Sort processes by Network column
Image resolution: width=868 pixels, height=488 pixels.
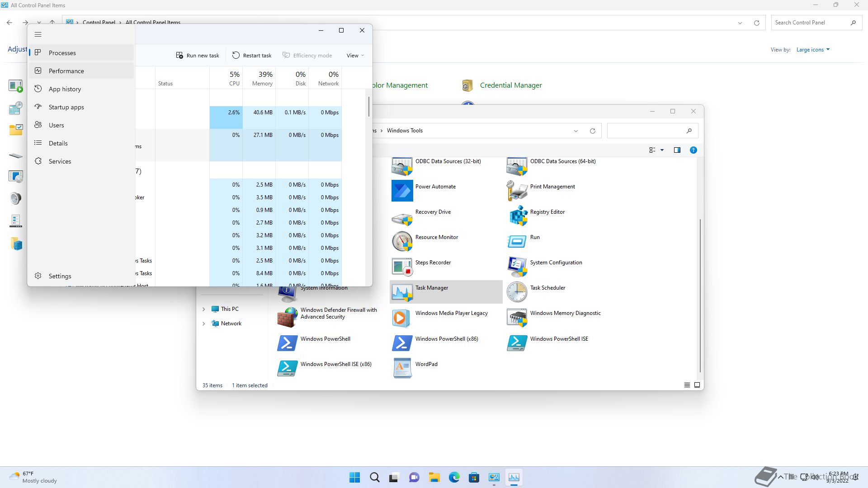click(x=325, y=78)
